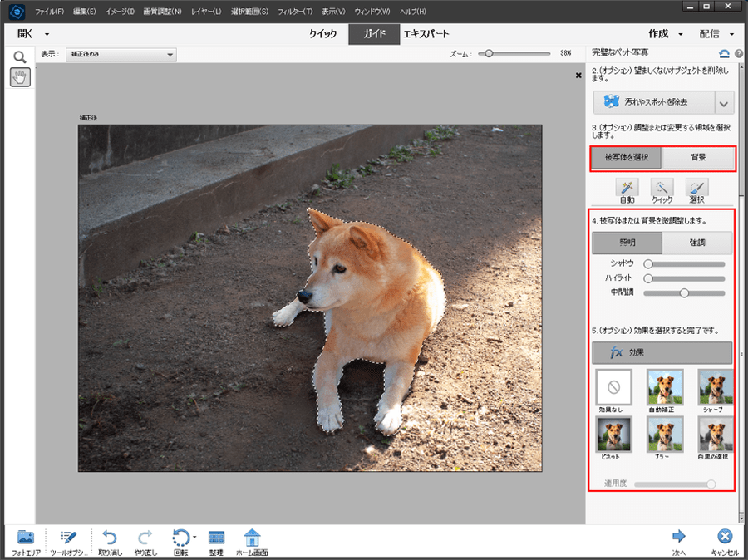
Task: Expand the 汚れやスポットを除去 options arrow
Action: (724, 103)
